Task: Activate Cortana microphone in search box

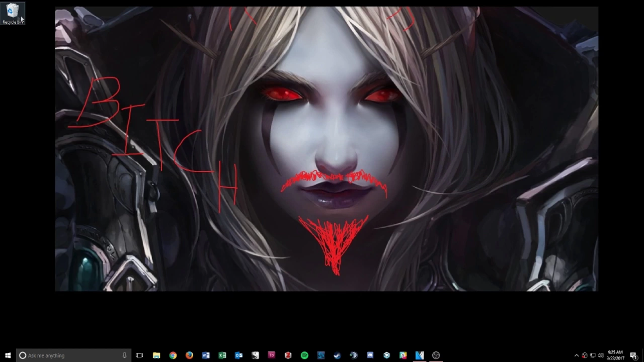Action: coord(124,355)
